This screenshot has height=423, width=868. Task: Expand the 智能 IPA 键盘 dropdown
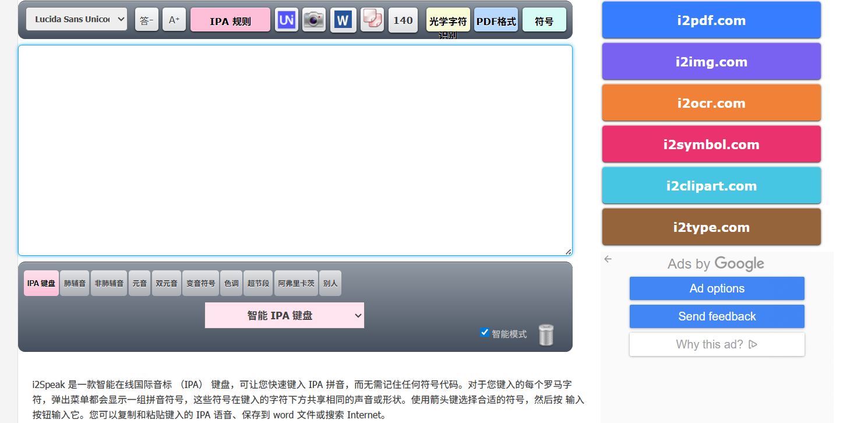(284, 315)
